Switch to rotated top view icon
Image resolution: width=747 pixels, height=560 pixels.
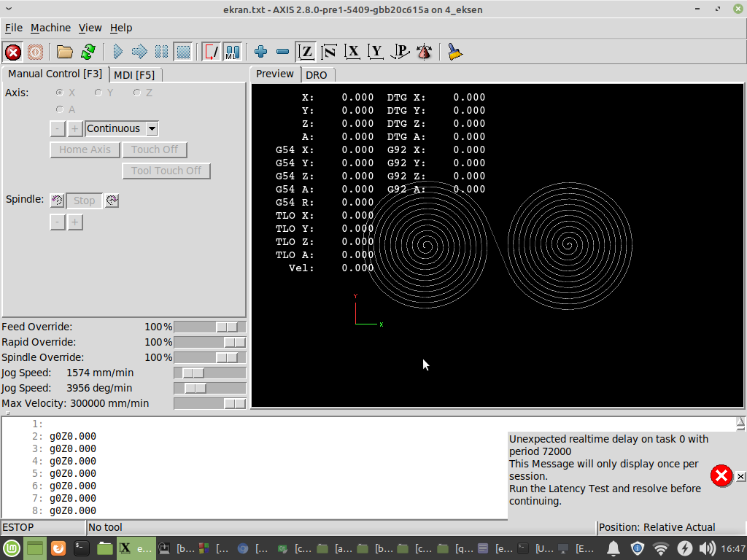click(x=329, y=52)
